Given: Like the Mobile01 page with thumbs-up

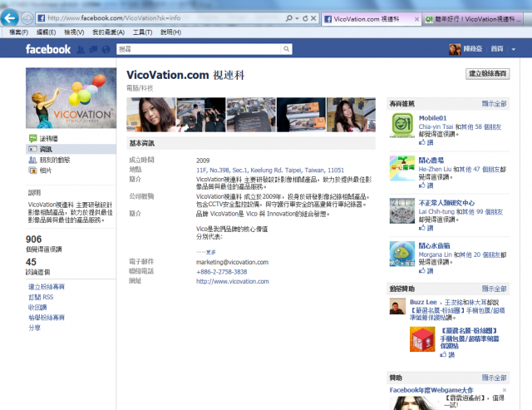Looking at the screenshot, I should coord(426,142).
